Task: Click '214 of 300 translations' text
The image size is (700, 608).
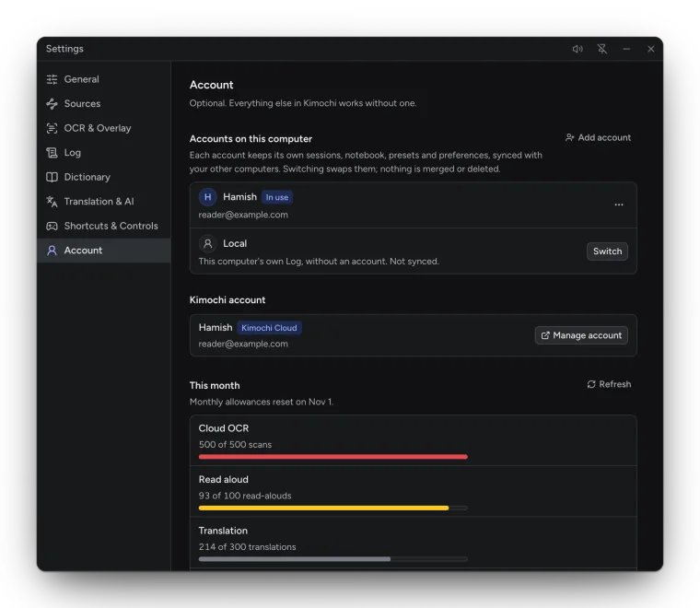Action: click(x=248, y=547)
